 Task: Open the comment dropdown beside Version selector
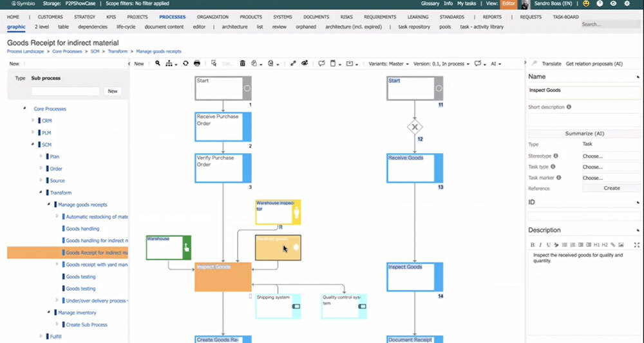[x=480, y=64]
